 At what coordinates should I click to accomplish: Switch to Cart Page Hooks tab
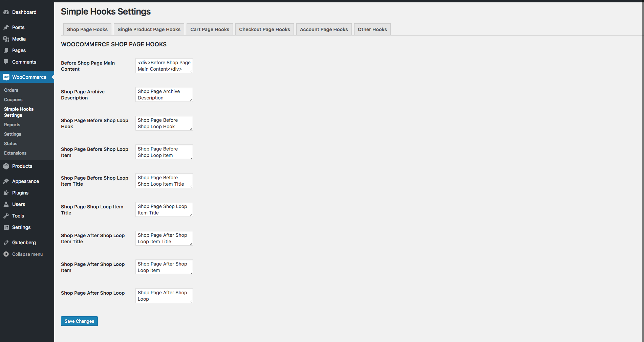(x=210, y=29)
